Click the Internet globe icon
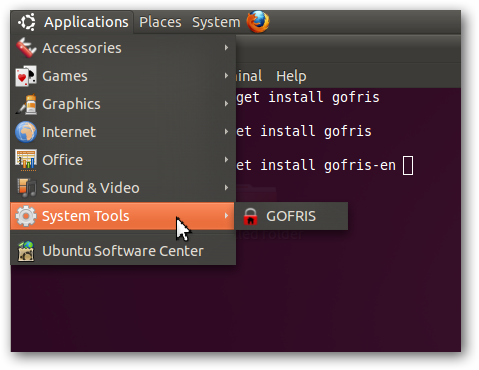Viewport: 479px width, 370px height. [x=26, y=132]
